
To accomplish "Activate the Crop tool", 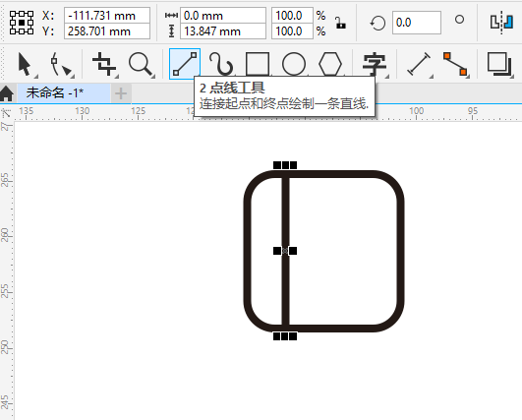I will click(104, 64).
